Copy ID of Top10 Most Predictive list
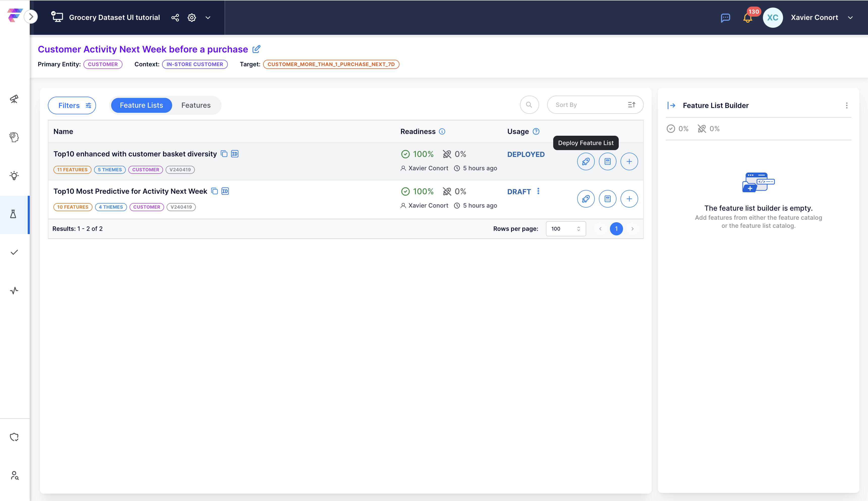This screenshot has width=868, height=501. pyautogui.click(x=225, y=191)
